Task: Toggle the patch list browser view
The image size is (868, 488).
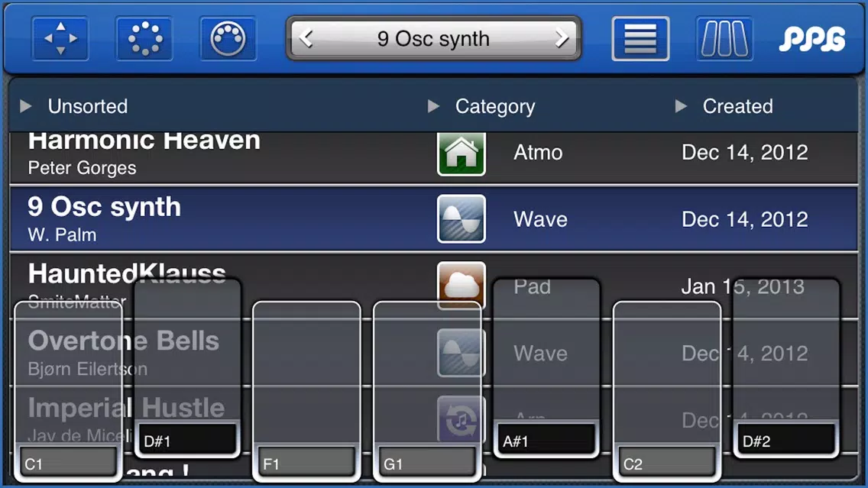Action: 640,39
